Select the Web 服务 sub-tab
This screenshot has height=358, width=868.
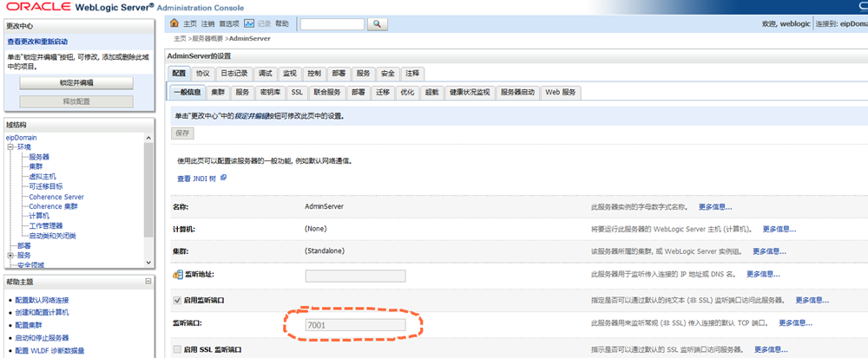coord(561,92)
